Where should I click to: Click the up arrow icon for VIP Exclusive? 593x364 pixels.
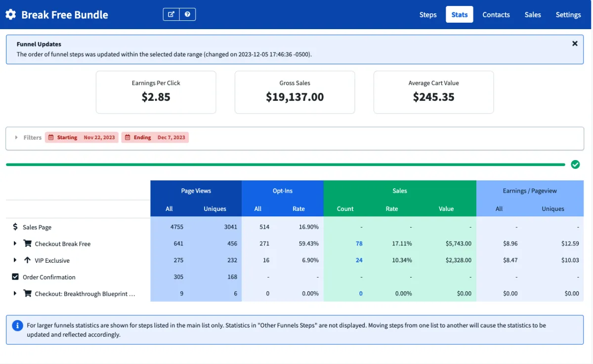click(x=27, y=260)
